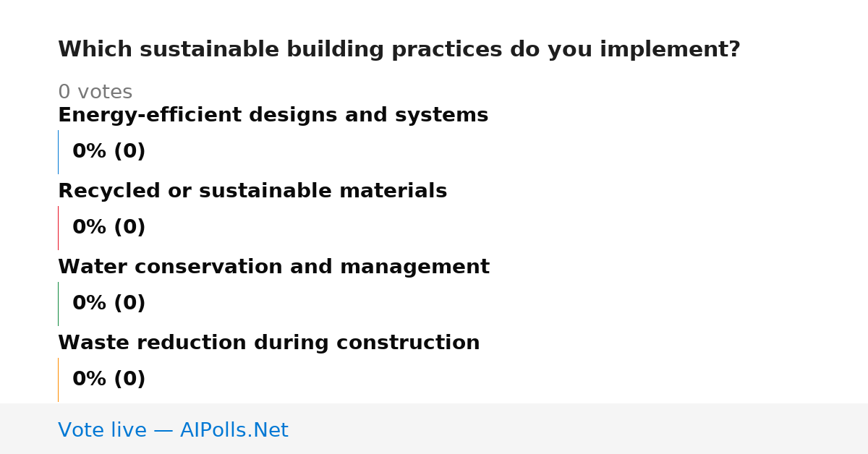Click the 0% (0) under Recycled materials
Screen dimensions: 868x454
tap(109, 228)
